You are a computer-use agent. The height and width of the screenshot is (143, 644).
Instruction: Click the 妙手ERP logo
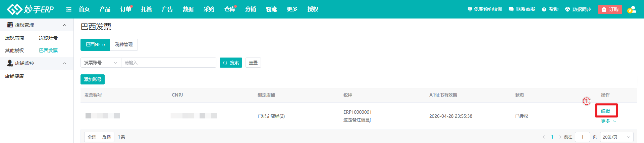(30, 9)
